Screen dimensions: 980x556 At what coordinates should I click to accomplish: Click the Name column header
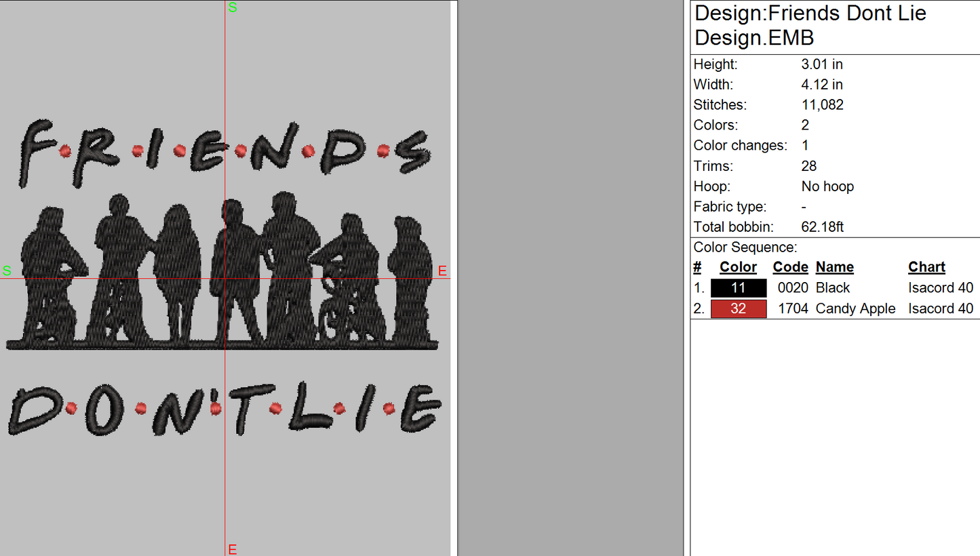834,267
